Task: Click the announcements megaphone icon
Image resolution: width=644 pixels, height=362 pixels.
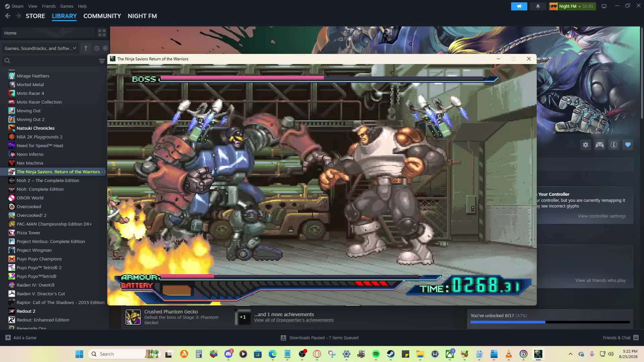Action: click(519, 6)
